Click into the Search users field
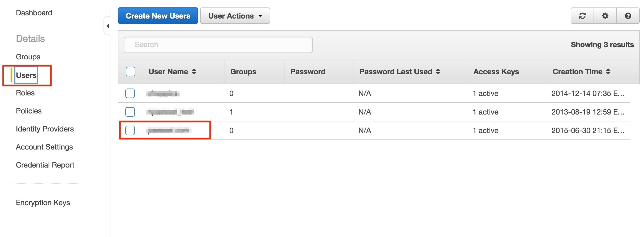Viewport: 644px width, 237px height. [x=218, y=45]
